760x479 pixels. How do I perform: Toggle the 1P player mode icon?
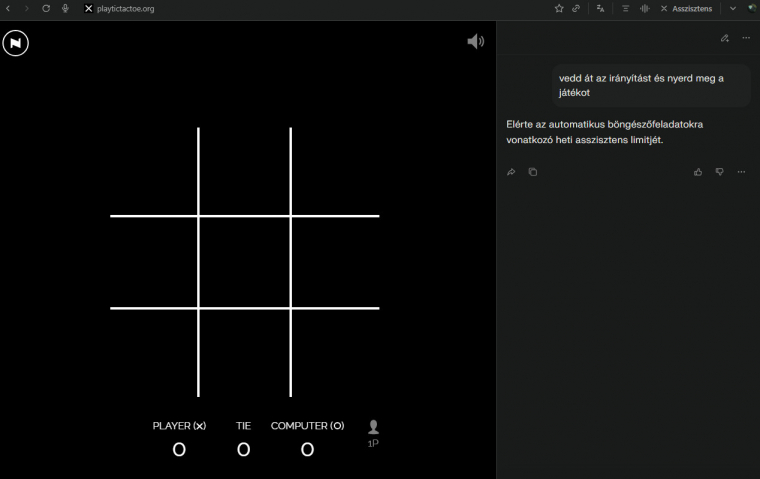[x=373, y=432]
